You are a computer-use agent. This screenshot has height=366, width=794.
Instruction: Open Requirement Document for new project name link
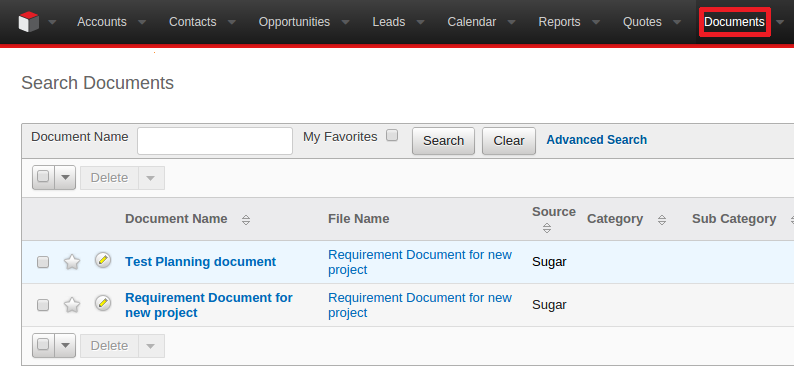(x=209, y=305)
